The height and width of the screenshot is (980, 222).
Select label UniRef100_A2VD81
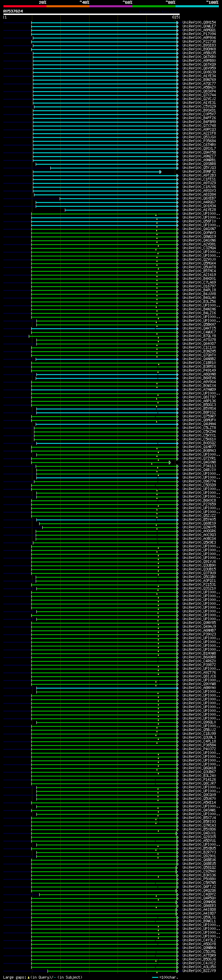click(x=199, y=244)
